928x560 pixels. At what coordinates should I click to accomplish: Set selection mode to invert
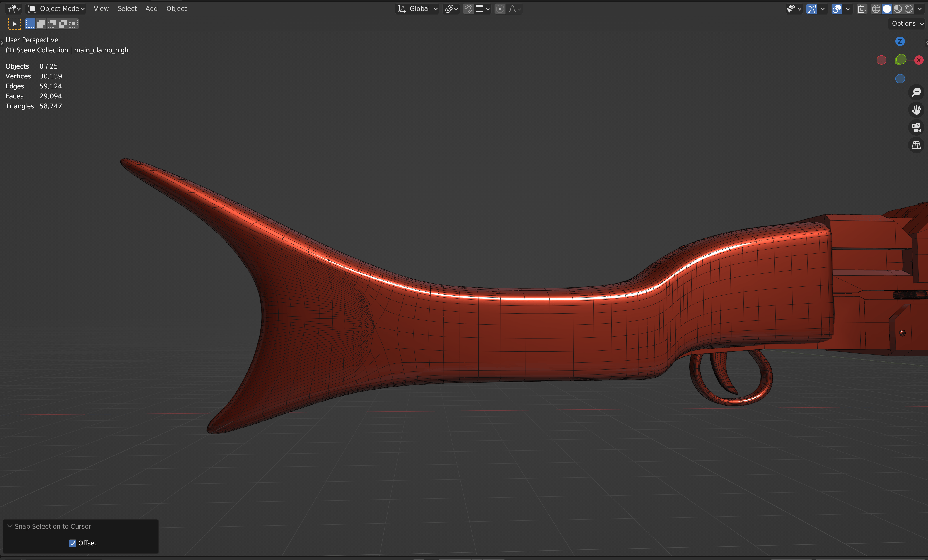(63, 24)
